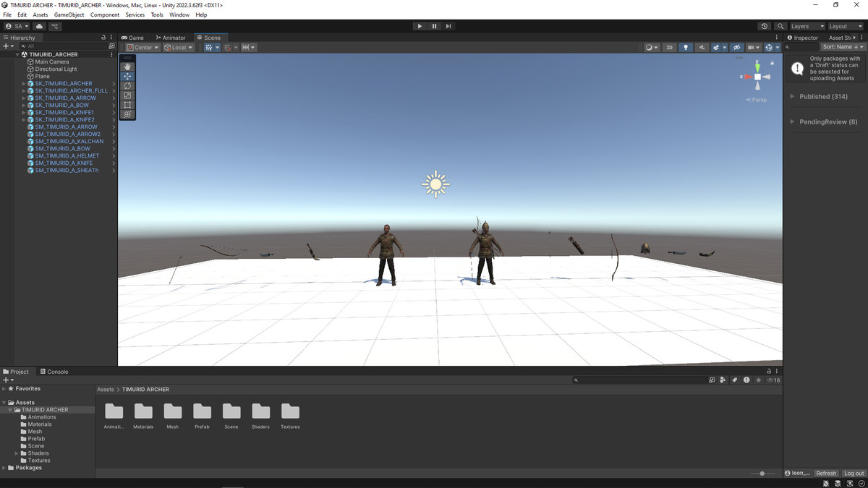Click the Log out button
The image size is (868, 488).
tap(854, 474)
